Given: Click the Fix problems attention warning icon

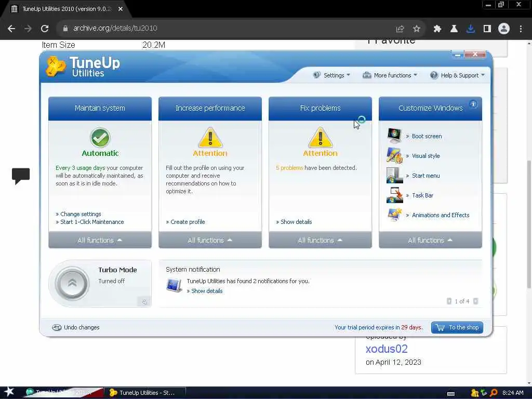Looking at the screenshot, I should click(x=320, y=137).
